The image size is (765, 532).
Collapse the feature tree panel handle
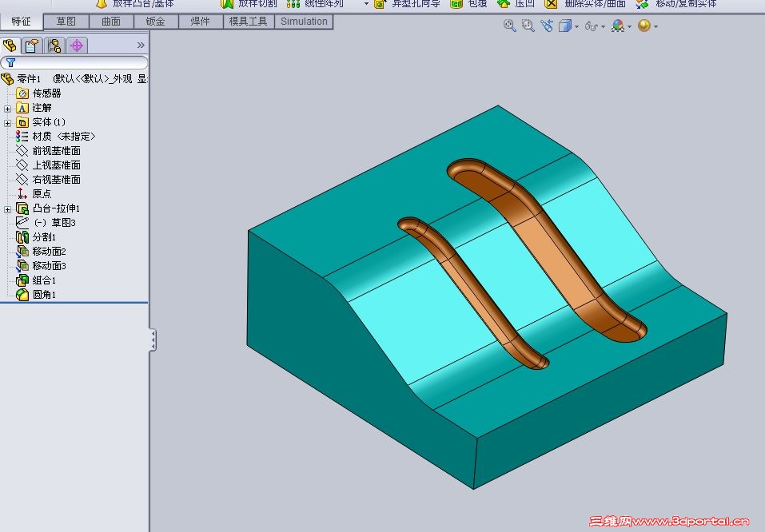coord(153,339)
